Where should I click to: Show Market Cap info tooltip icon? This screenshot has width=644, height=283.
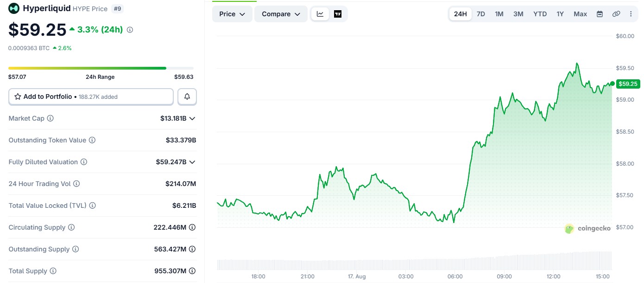(51, 118)
